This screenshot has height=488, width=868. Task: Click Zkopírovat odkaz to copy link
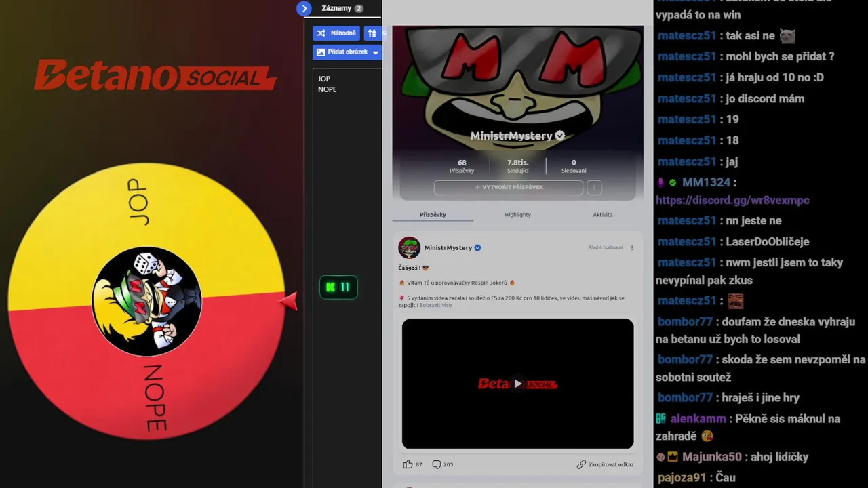click(606, 464)
